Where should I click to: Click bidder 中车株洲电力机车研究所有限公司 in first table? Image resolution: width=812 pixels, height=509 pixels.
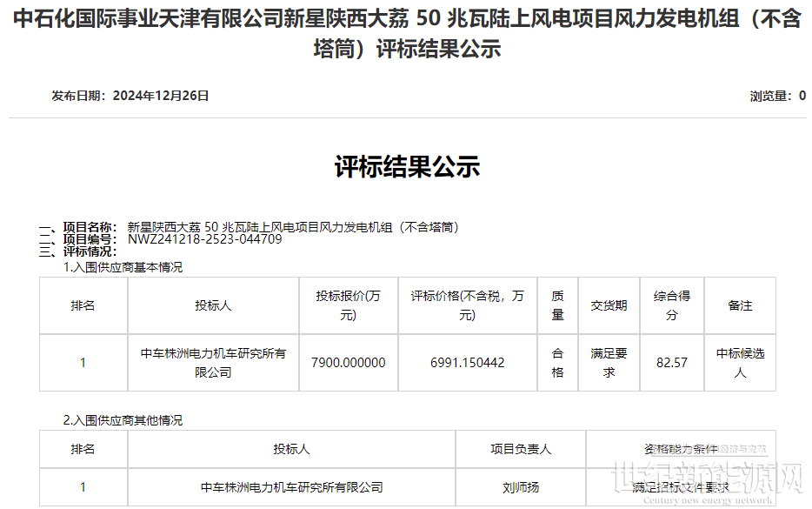coord(213,363)
